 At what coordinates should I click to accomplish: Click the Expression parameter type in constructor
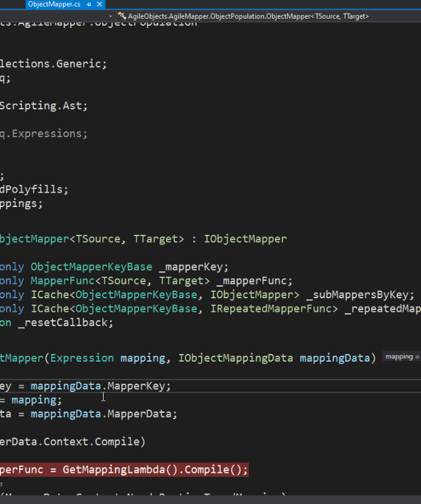(82, 358)
